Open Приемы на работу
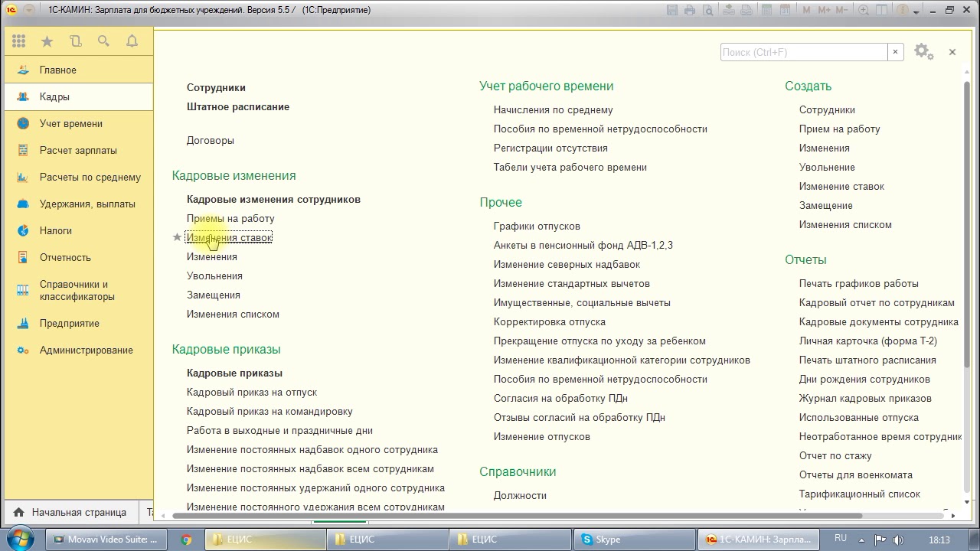980x551 pixels. (x=230, y=218)
